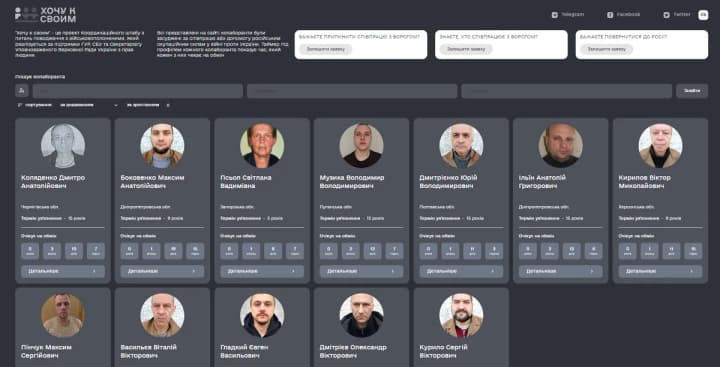Viewport: 720px width, 367px height.
Task: Open details for Ільїн Анатолій card
Action: click(561, 271)
